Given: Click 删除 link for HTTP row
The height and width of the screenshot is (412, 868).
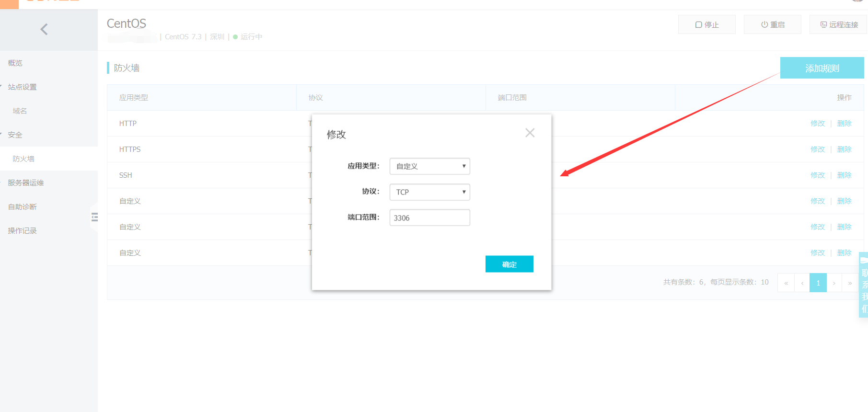Looking at the screenshot, I should point(845,123).
